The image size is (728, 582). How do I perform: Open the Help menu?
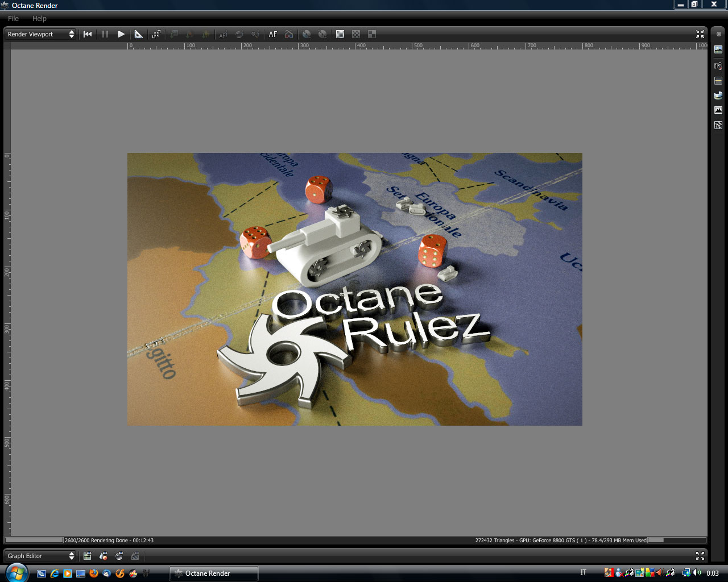tap(39, 19)
